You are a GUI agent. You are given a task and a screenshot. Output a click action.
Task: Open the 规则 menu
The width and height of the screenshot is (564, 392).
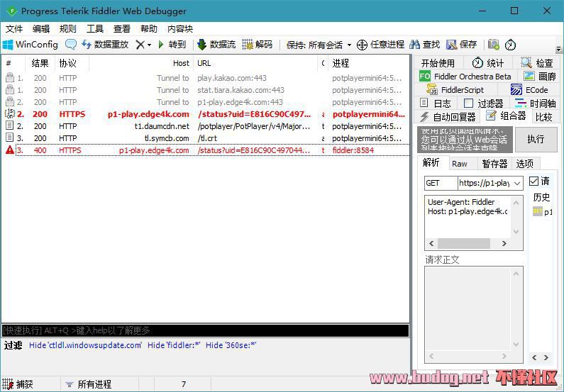coord(67,29)
